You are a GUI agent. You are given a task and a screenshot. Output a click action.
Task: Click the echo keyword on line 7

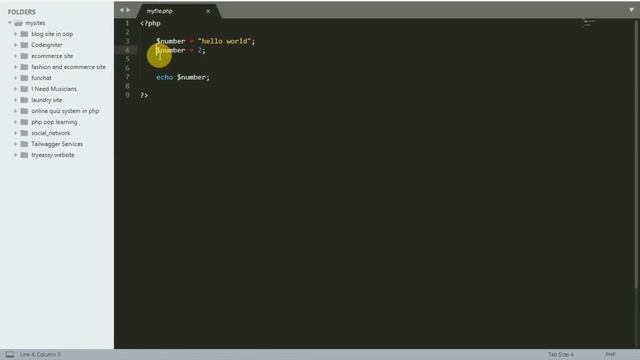coord(164,77)
